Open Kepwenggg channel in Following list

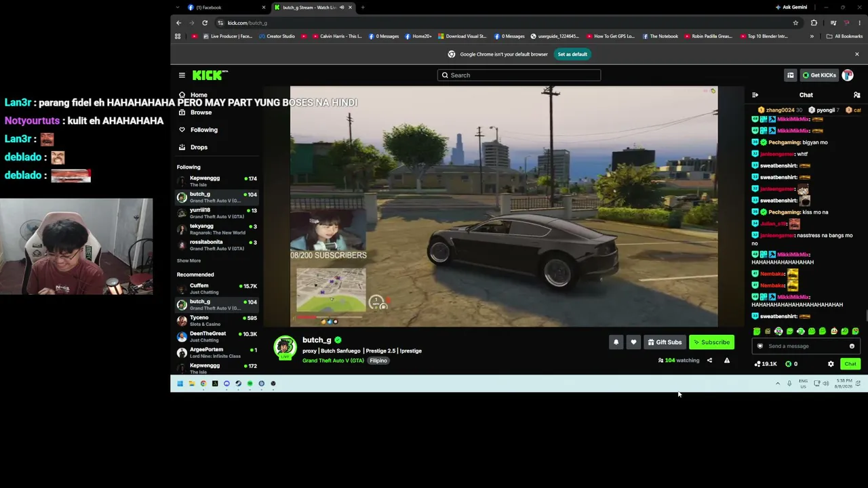click(x=216, y=181)
